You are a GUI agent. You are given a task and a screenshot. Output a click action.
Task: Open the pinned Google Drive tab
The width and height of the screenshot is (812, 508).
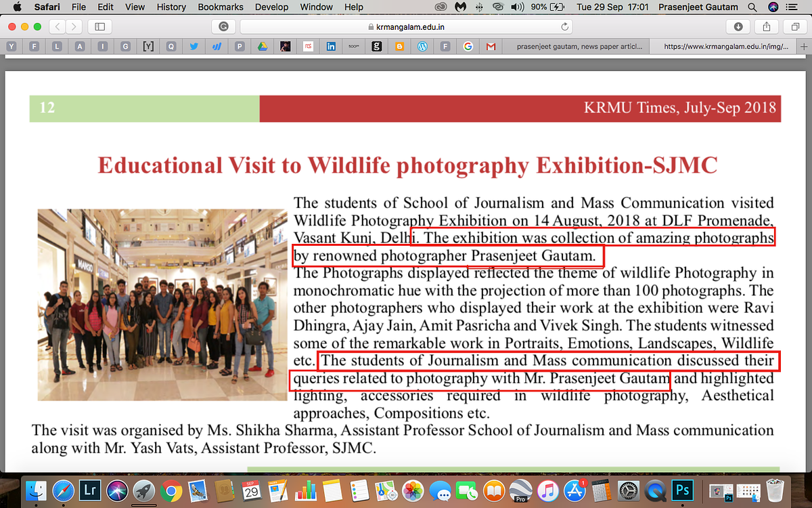263,47
